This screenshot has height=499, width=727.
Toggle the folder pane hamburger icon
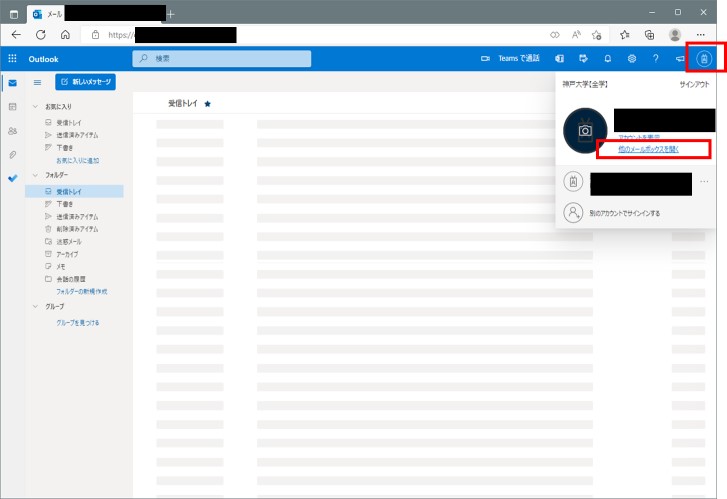(x=38, y=83)
